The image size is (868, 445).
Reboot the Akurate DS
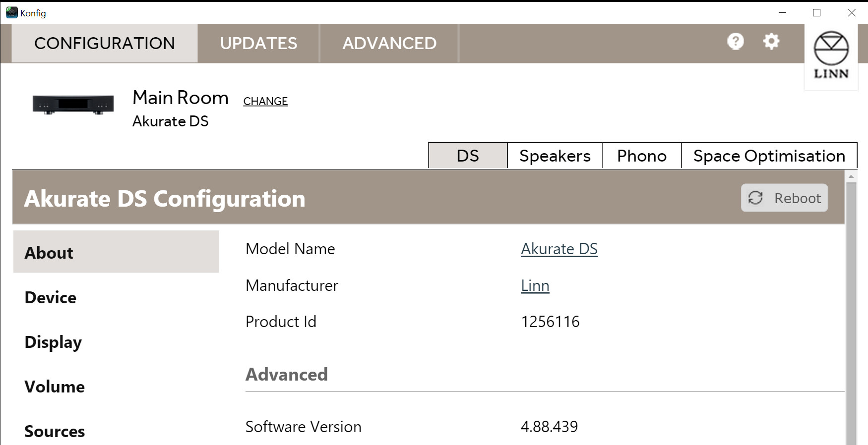pyautogui.click(x=784, y=198)
